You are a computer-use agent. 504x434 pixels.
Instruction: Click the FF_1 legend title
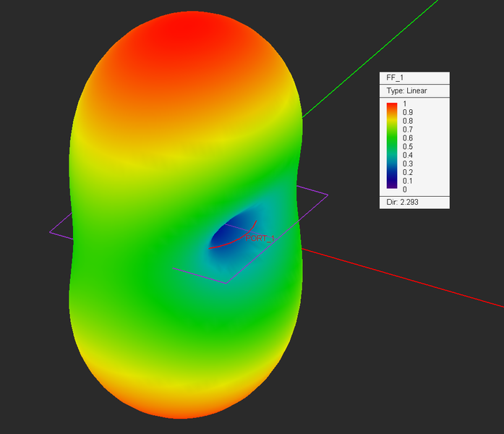point(396,79)
